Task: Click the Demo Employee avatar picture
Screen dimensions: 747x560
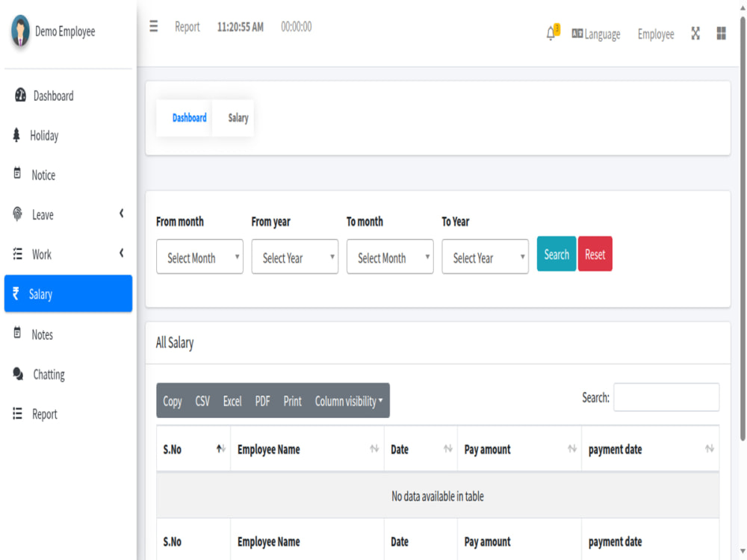Action: coord(20,31)
